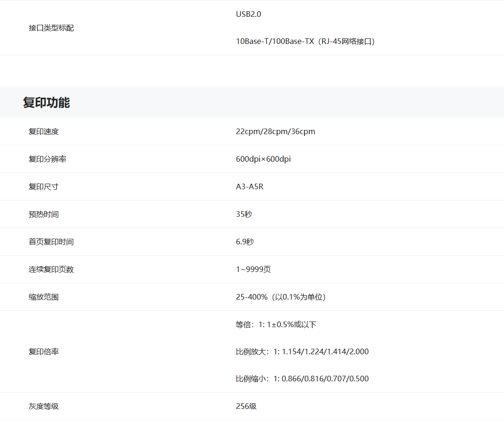Click the 复印功能 section heading
Viewport: 504px width, 422px height.
click(46, 103)
